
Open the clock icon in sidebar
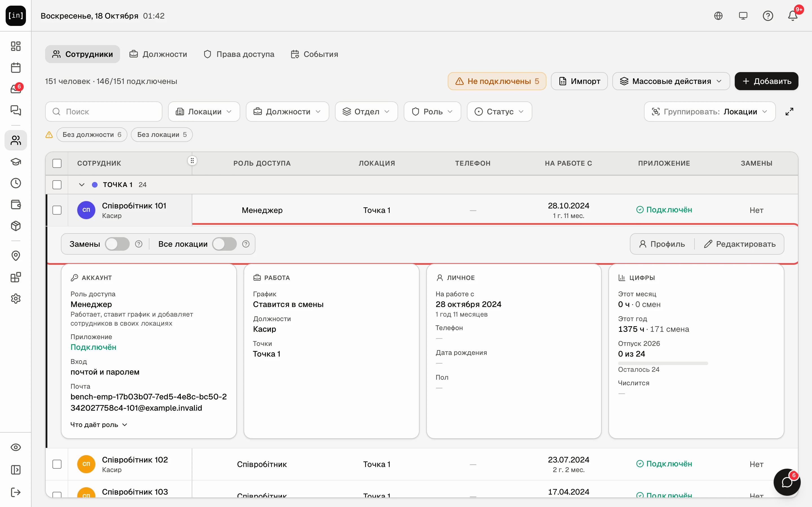16,183
